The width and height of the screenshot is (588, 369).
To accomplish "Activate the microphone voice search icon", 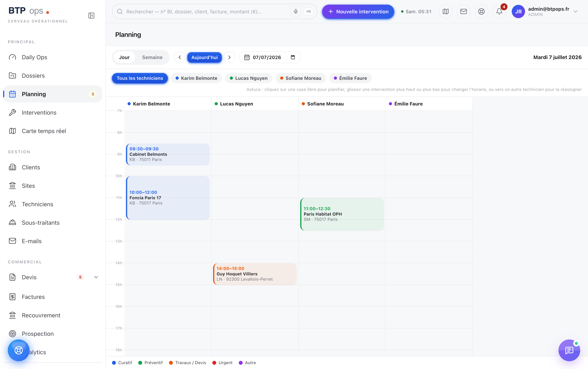I will coord(296,11).
